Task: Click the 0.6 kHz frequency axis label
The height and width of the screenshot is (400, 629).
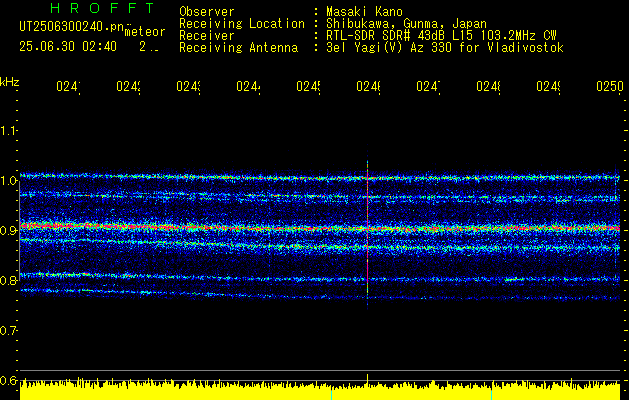Action: (x=8, y=380)
